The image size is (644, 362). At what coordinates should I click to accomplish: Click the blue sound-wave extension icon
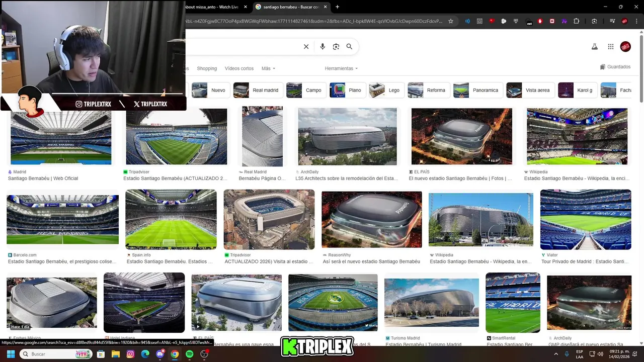click(x=467, y=21)
